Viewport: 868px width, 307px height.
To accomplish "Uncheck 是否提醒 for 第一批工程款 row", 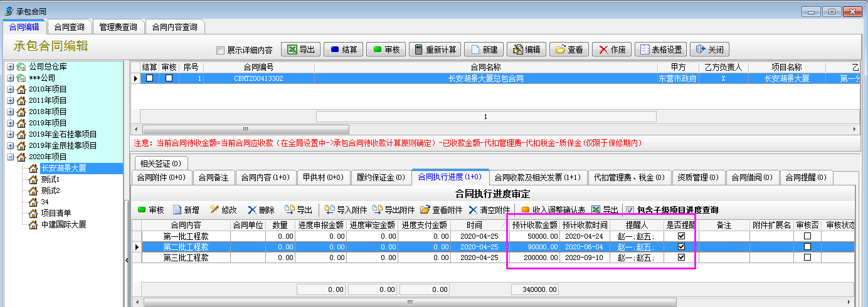I will (x=681, y=236).
